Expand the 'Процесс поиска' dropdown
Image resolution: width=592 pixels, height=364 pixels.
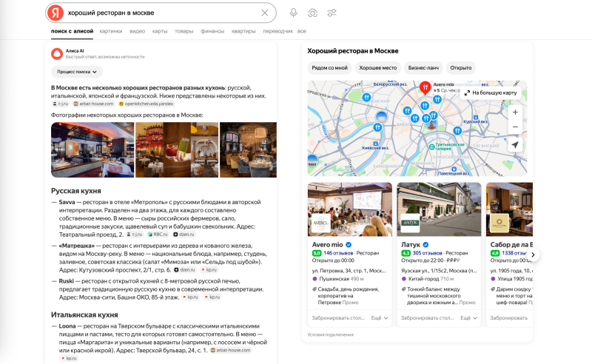[x=76, y=72]
